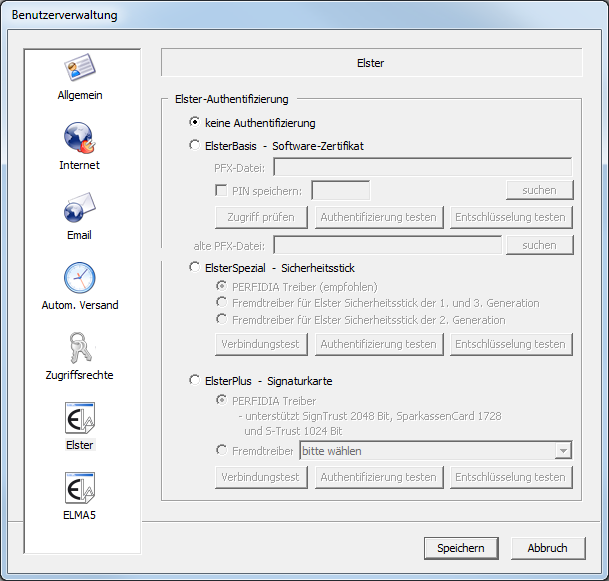This screenshot has width=609, height=581.
Task: Click Entschlüsselung testen under ElsterSpezial
Action: click(511, 344)
